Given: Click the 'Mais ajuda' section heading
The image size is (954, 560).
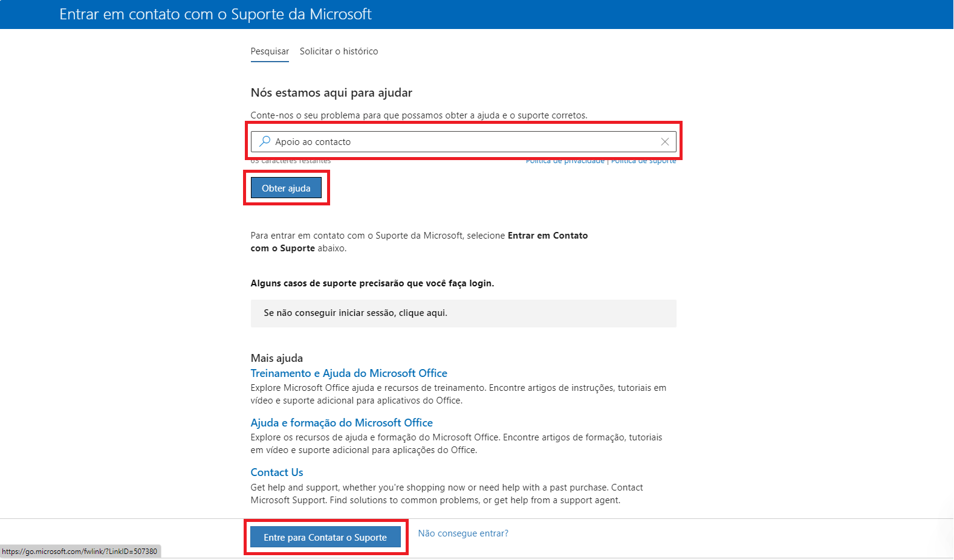Looking at the screenshot, I should tap(277, 358).
